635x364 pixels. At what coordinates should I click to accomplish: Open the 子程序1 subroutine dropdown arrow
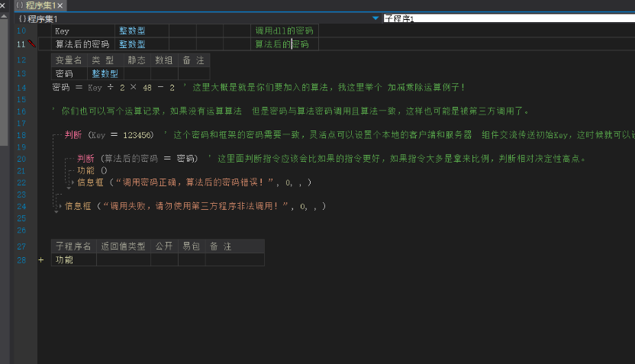click(376, 18)
